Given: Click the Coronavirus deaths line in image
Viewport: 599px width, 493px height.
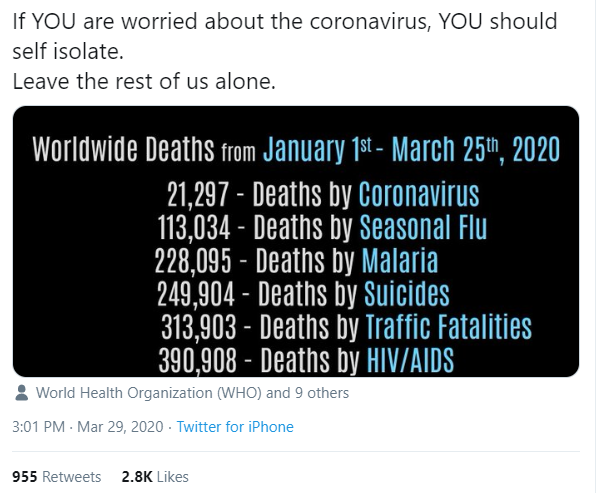Looking at the screenshot, I should coord(323,194).
